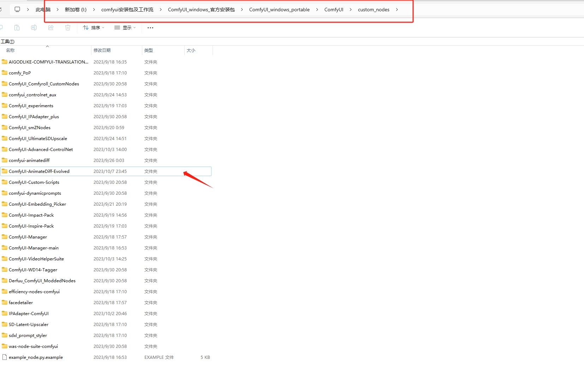This screenshot has height=392, width=584.
Task: Open the 工具(T) menu
Action: [7, 41]
